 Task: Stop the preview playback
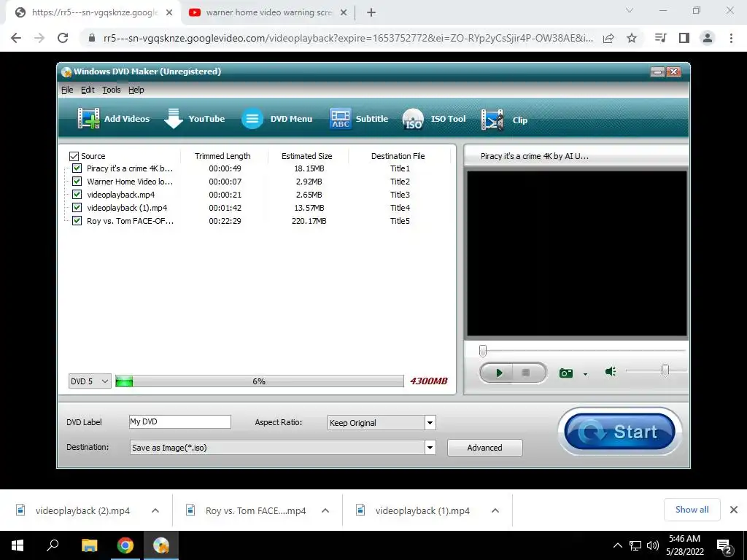tap(526, 373)
